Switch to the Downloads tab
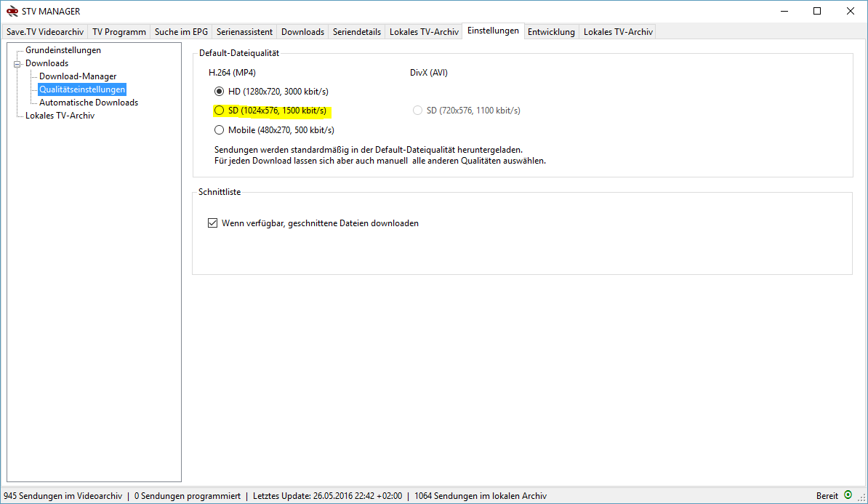 coord(302,32)
